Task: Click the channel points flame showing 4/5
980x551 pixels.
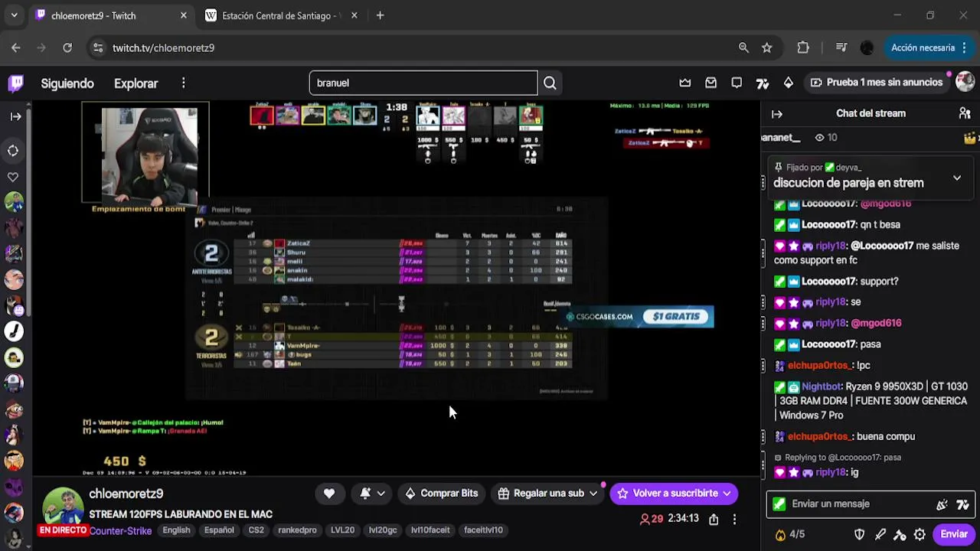Action: tap(789, 534)
